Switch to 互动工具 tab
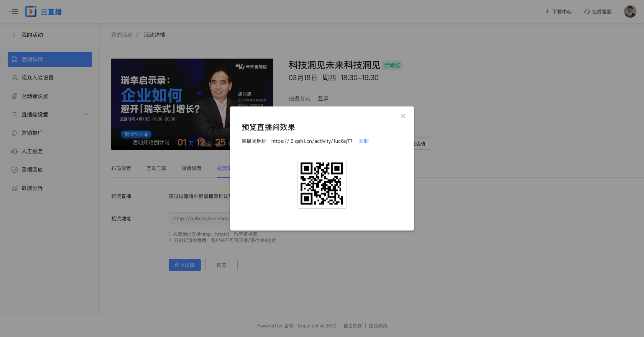Viewport: 644px width, 337px height. coord(156,168)
